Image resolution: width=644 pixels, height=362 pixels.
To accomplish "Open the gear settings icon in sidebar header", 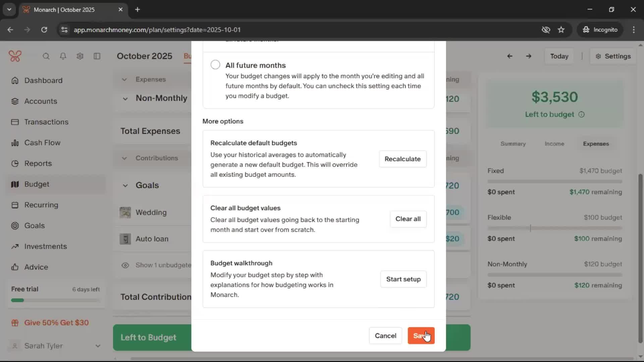I will click(x=80, y=56).
